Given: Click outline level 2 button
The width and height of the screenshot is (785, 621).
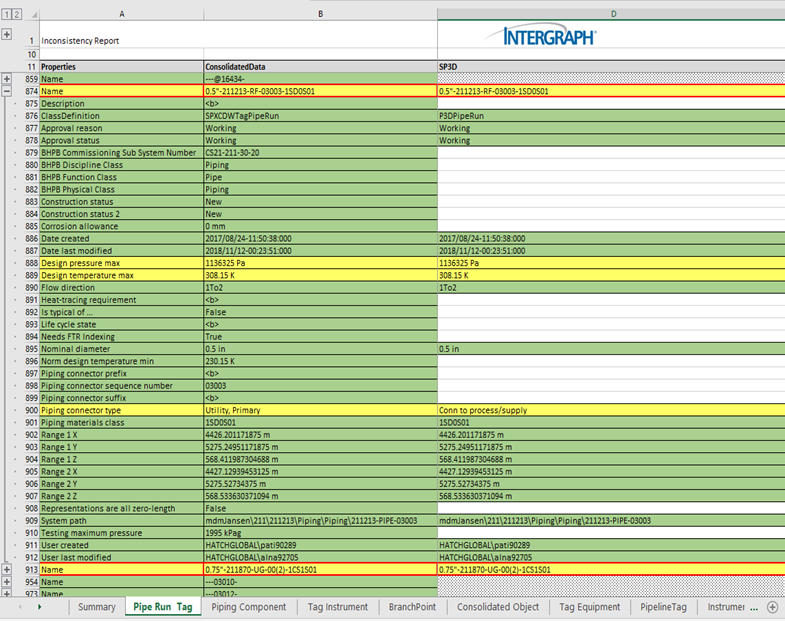Looking at the screenshot, I should [16, 14].
